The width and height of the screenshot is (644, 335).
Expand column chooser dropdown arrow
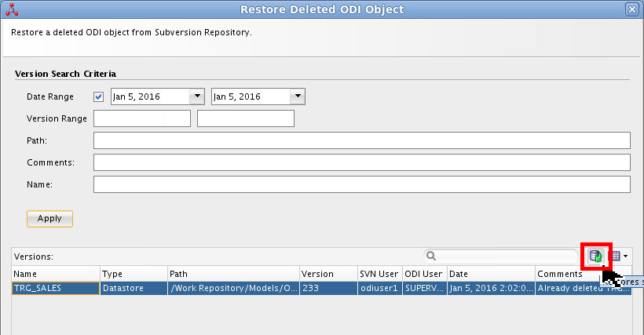tap(625, 256)
